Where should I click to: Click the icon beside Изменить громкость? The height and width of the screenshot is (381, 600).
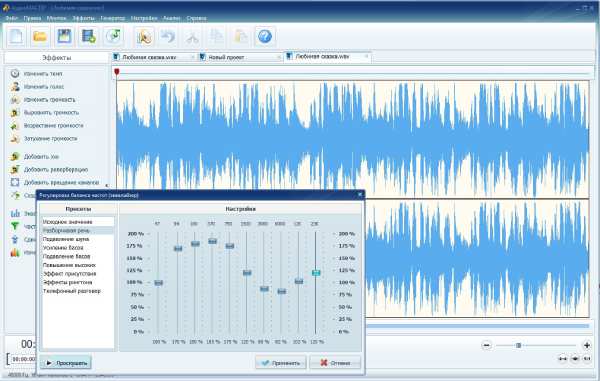click(x=15, y=99)
